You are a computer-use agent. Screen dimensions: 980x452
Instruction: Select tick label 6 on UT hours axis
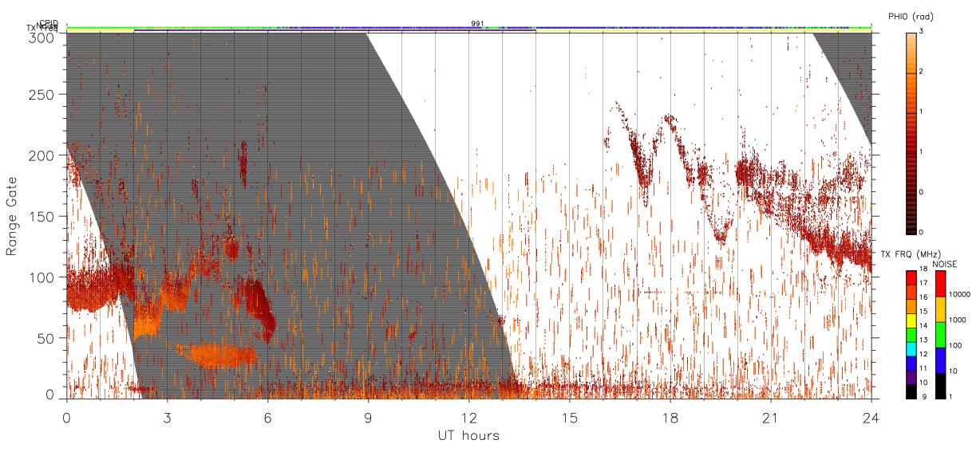coord(267,418)
